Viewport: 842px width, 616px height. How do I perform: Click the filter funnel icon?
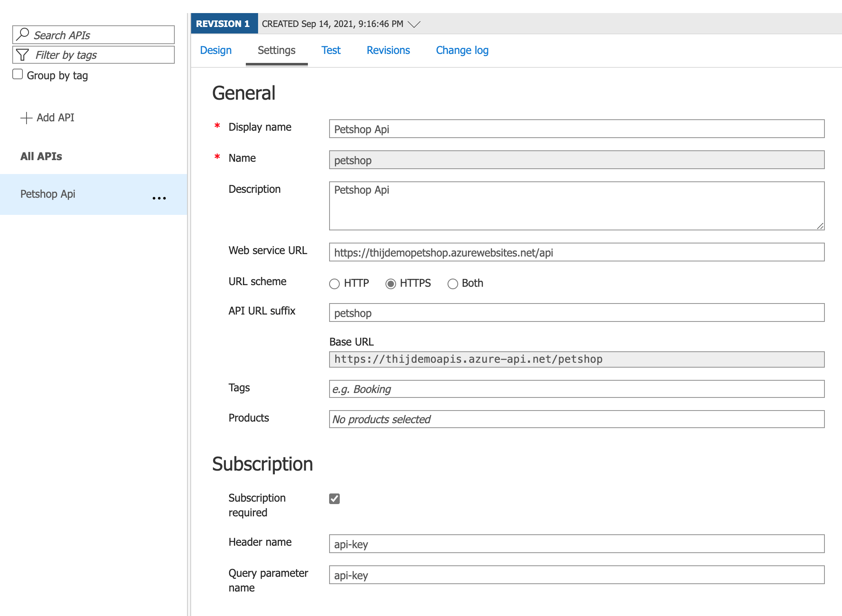pos(22,55)
